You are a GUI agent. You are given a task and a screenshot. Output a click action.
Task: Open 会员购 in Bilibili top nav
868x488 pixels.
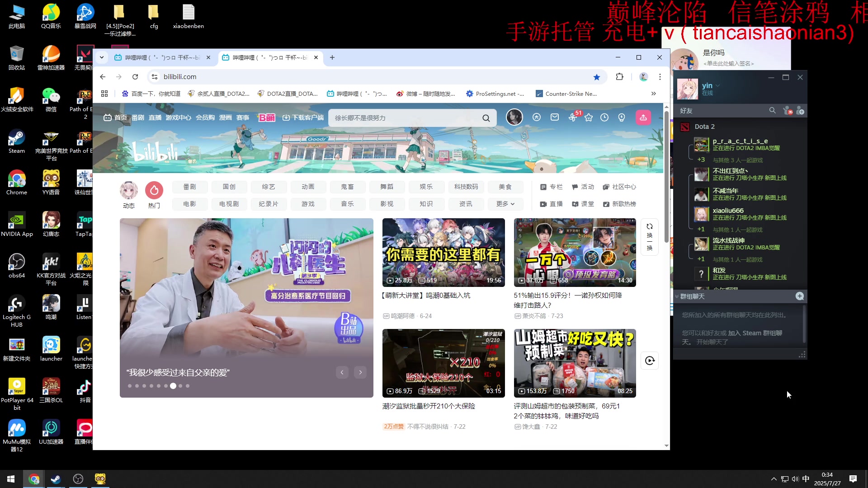point(205,117)
